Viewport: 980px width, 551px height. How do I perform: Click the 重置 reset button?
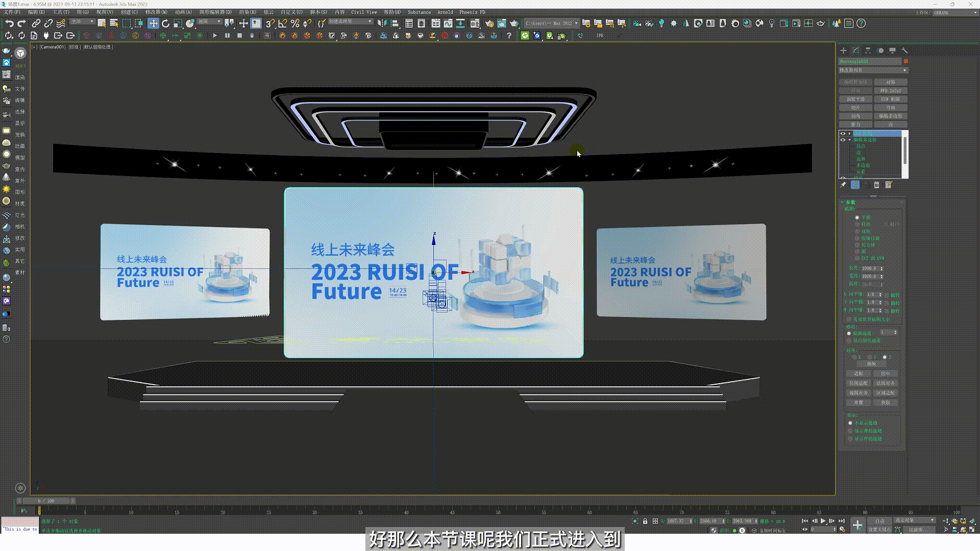[859, 403]
